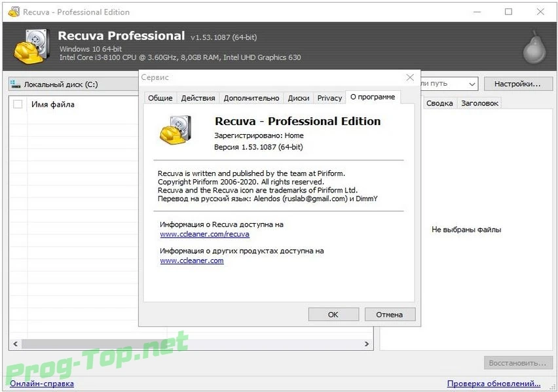Click the Piriform pear logo in header
Viewport: 558px width, 392px height.
tap(534, 47)
